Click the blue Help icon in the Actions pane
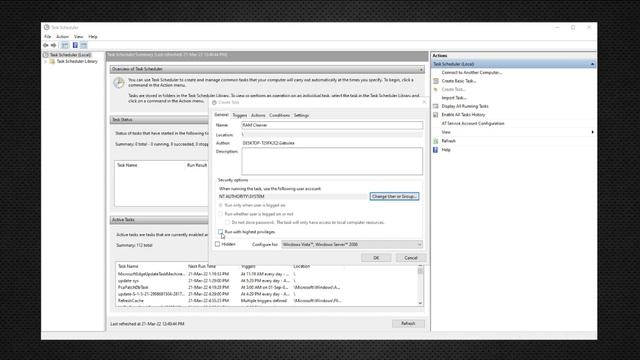The height and width of the screenshot is (360, 640). pyautogui.click(x=436, y=150)
